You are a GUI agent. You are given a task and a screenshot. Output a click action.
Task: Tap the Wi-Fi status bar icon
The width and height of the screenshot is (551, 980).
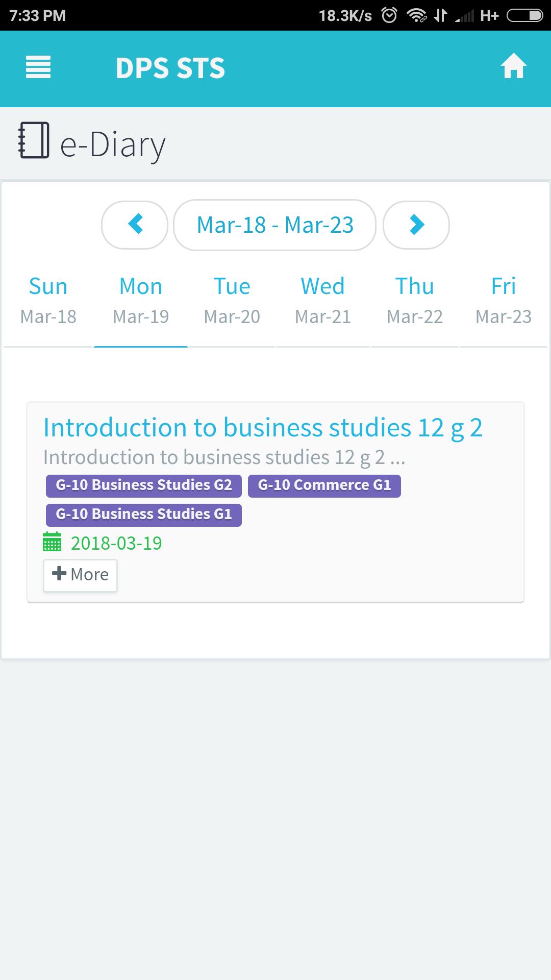(x=417, y=16)
